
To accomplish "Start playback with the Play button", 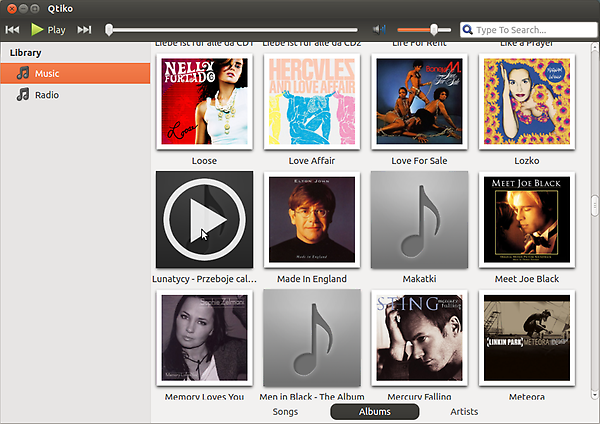I will pos(48,30).
